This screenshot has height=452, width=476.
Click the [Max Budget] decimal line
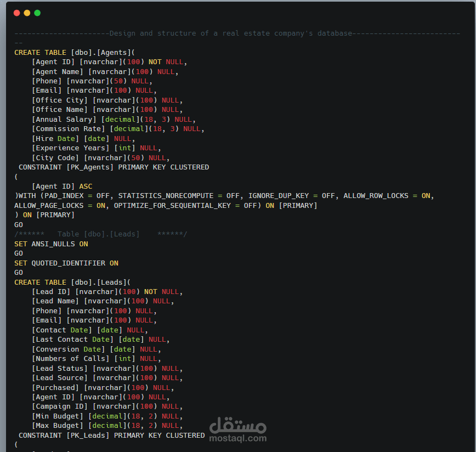click(107, 426)
